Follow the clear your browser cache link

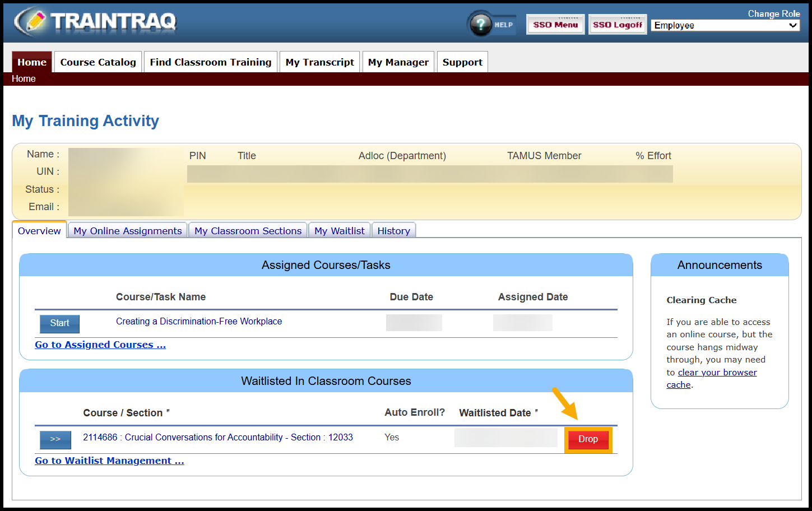pos(717,373)
